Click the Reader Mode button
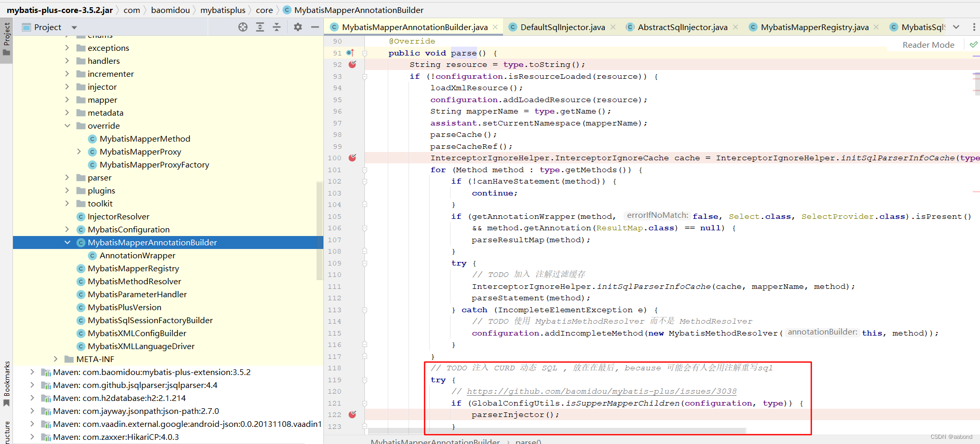The image size is (980, 444). 928,45
